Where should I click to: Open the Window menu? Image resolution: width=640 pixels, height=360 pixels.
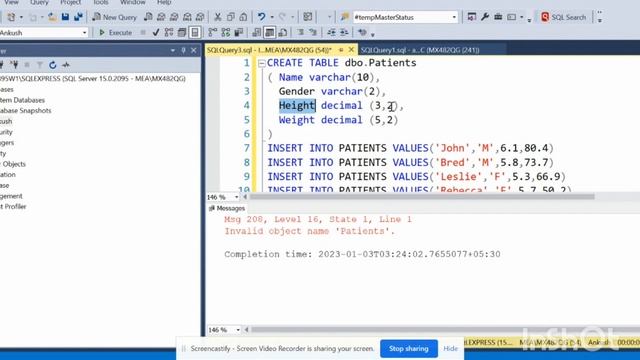click(133, 2)
